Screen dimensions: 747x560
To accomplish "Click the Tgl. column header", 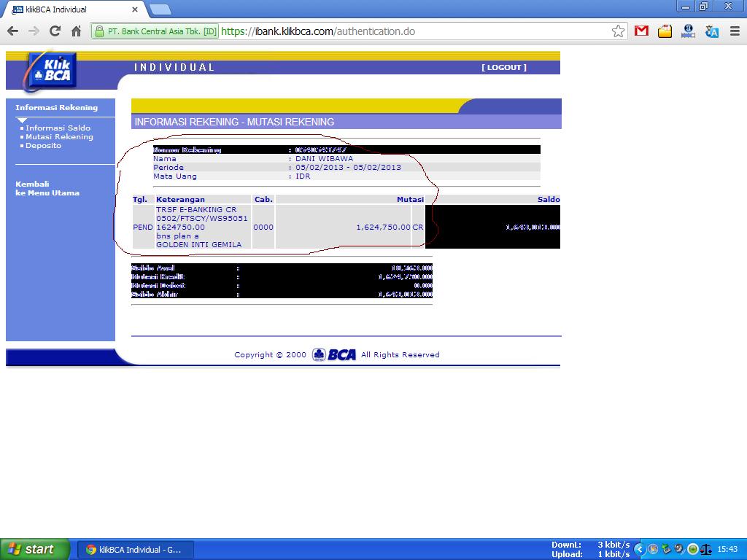I will pos(140,200).
